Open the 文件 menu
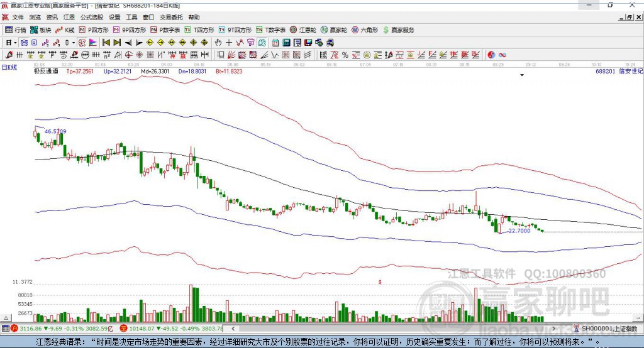This screenshot has height=348, width=644. 18,17
